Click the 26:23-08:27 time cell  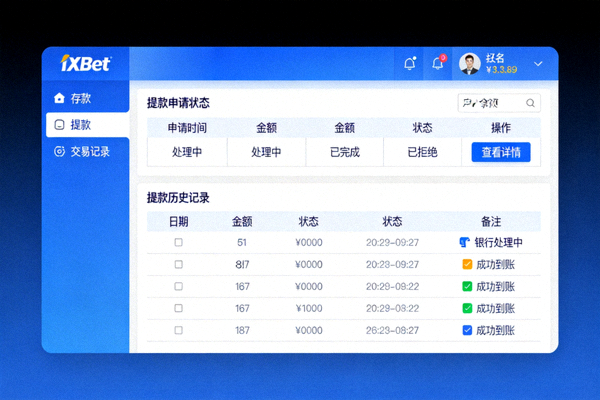pyautogui.click(x=392, y=330)
